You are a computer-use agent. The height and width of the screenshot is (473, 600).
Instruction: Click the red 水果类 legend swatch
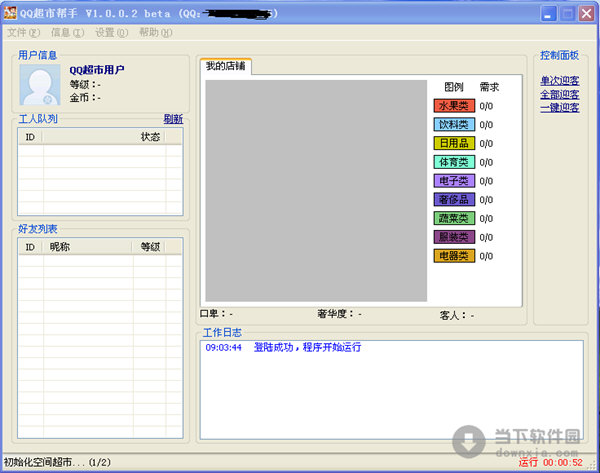coord(454,106)
